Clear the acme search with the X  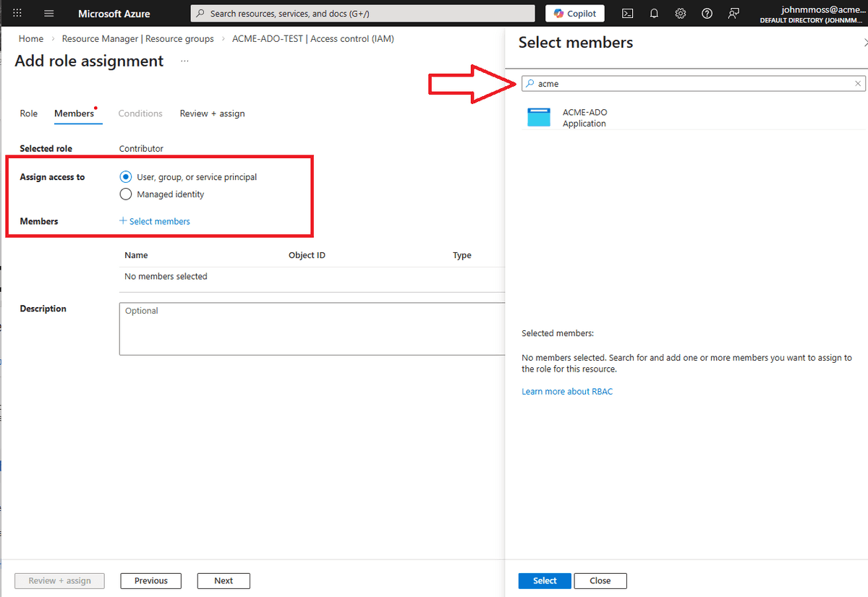(857, 83)
